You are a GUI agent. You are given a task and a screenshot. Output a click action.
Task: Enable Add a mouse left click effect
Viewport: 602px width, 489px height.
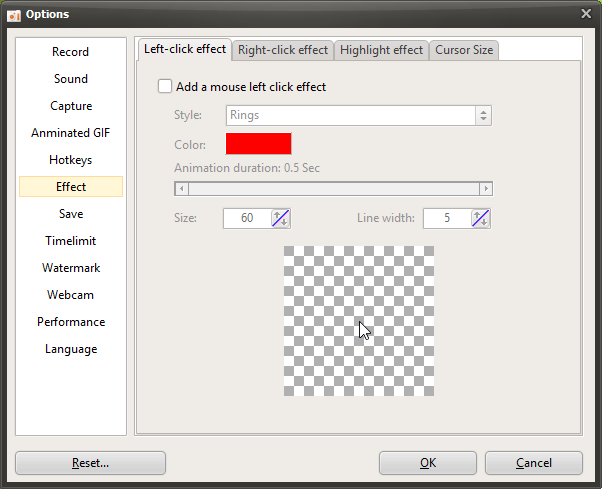click(x=166, y=87)
